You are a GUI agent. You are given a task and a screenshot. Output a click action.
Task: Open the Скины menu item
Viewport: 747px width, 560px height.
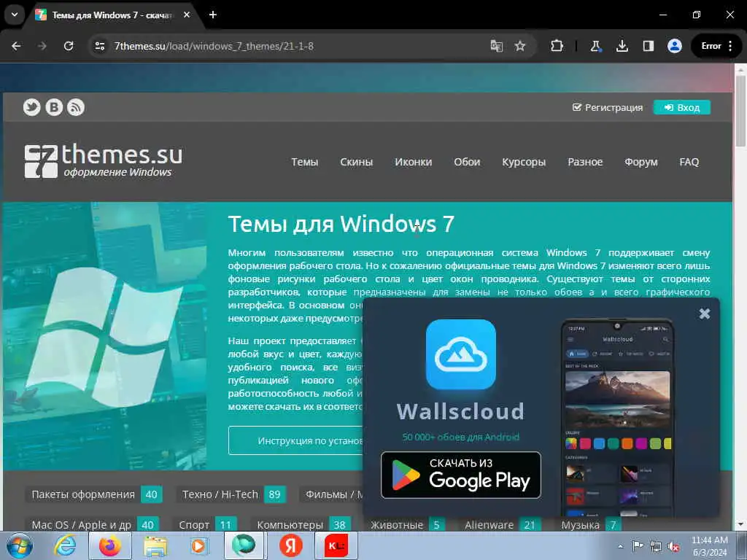click(356, 162)
